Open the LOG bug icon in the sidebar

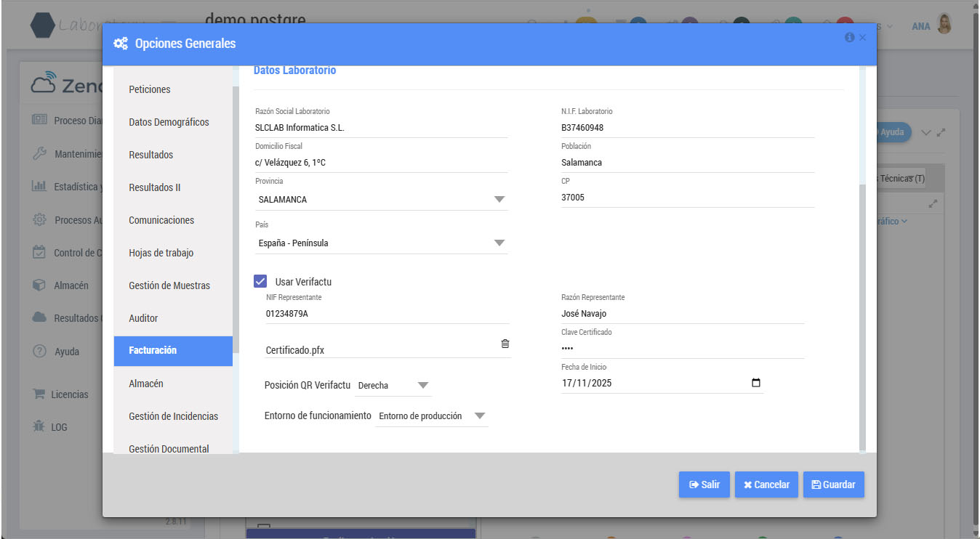(39, 426)
